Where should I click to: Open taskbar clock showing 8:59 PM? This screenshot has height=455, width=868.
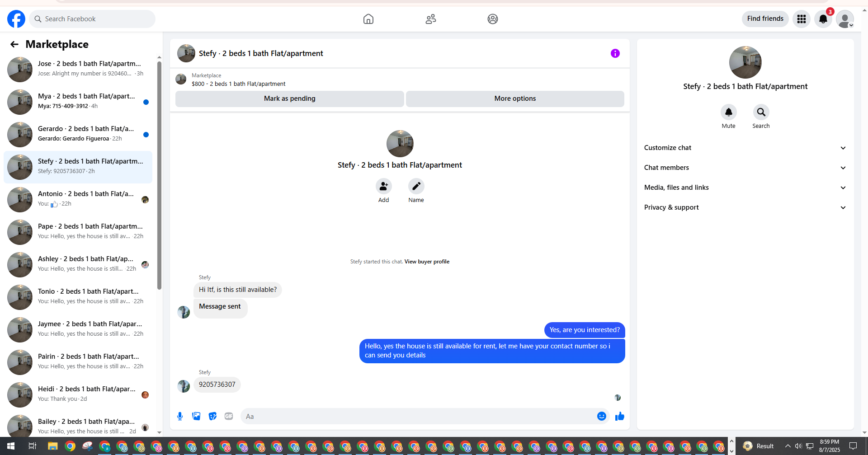tap(830, 446)
